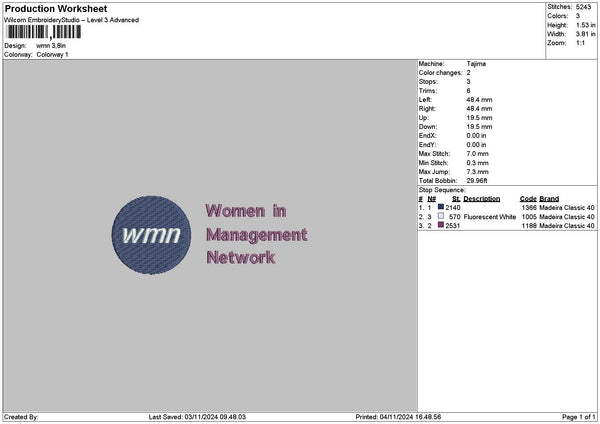This screenshot has width=600, height=424.
Task: Click the blue 2140 thread color swatch
Action: 441,207
